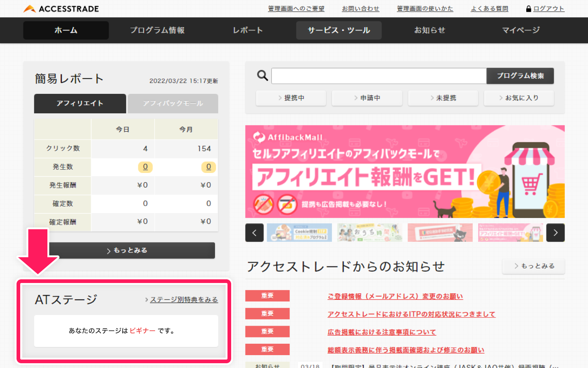Click the 管理画面へのご要望 link
The height and width of the screenshot is (368, 588).
click(x=296, y=8)
